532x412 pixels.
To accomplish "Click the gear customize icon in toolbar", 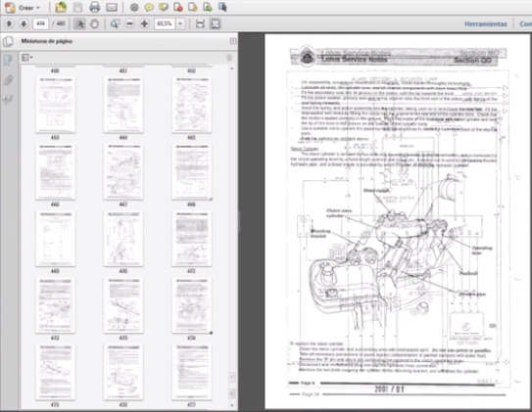I will (134, 7).
